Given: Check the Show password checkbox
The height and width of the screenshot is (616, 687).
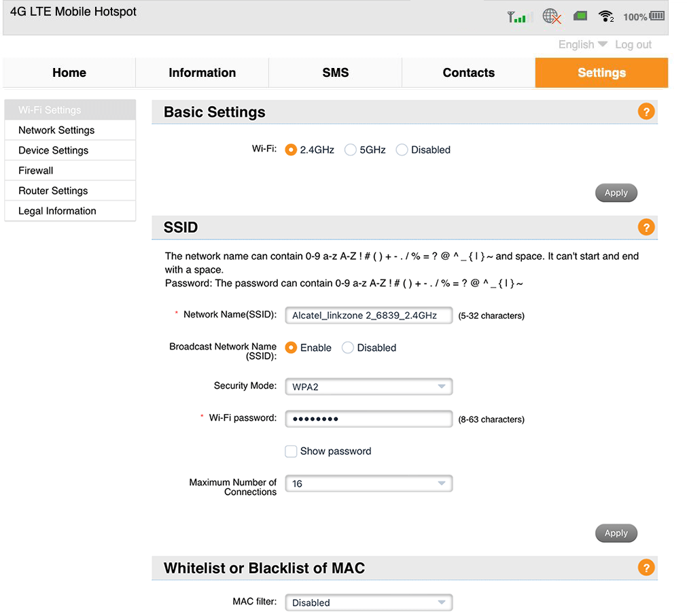Looking at the screenshot, I should 291,451.
